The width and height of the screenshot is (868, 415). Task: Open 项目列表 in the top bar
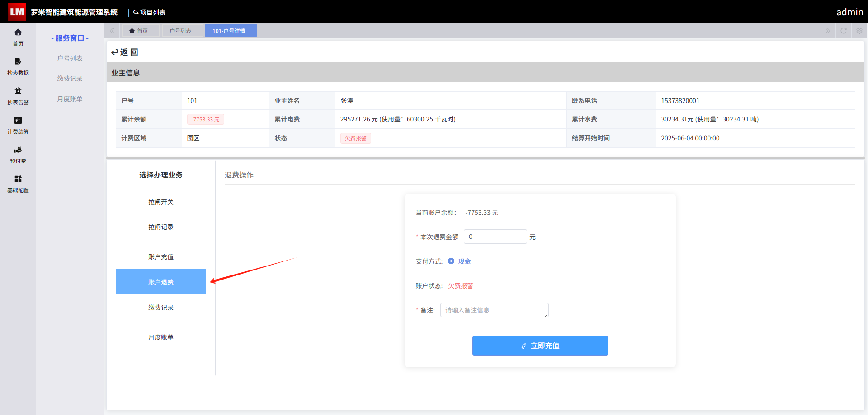click(x=149, y=13)
